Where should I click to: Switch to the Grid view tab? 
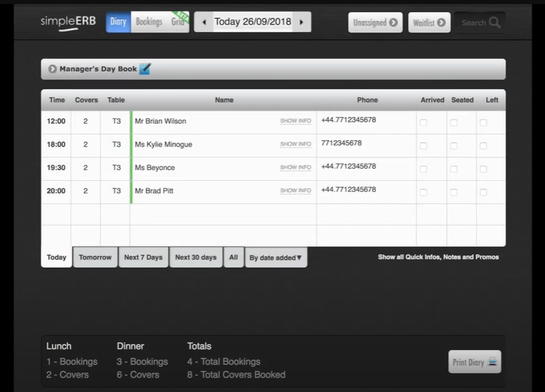tap(178, 22)
